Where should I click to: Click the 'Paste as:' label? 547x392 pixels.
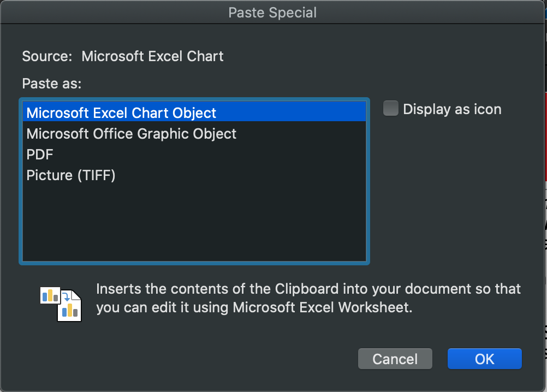pos(51,84)
